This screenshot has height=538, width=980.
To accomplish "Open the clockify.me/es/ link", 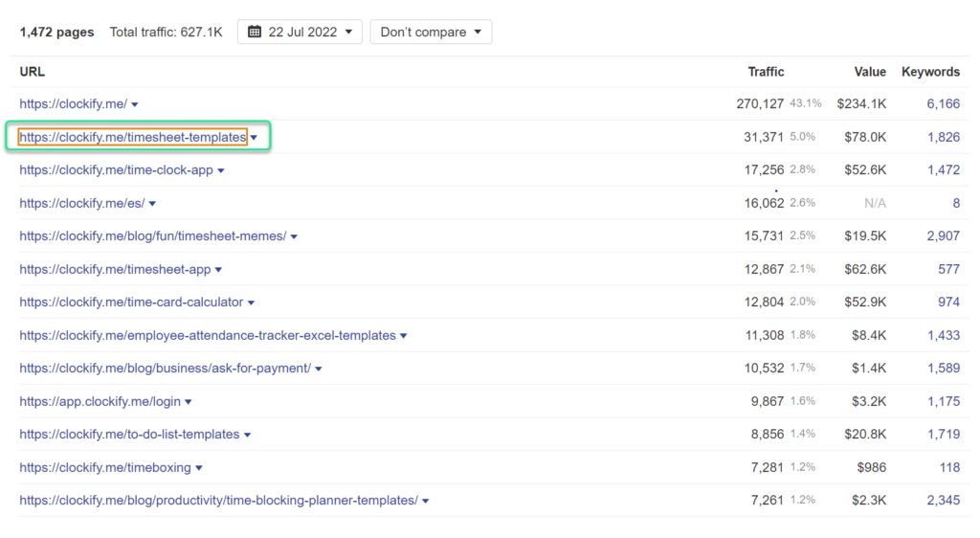I will 82,203.
